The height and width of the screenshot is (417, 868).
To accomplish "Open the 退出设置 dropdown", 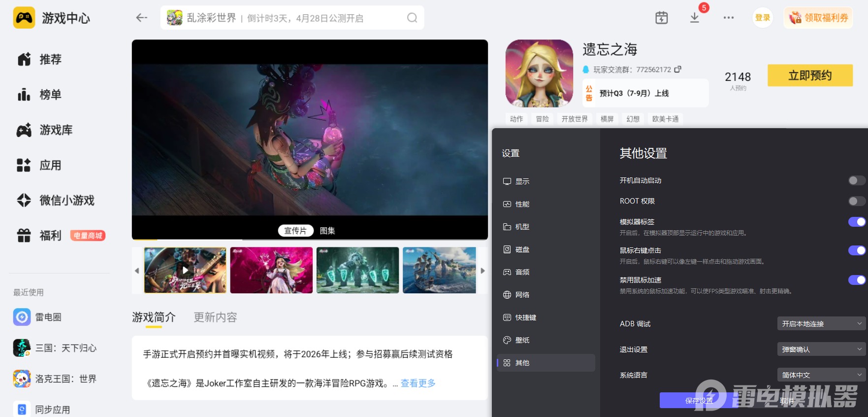I will tap(821, 349).
